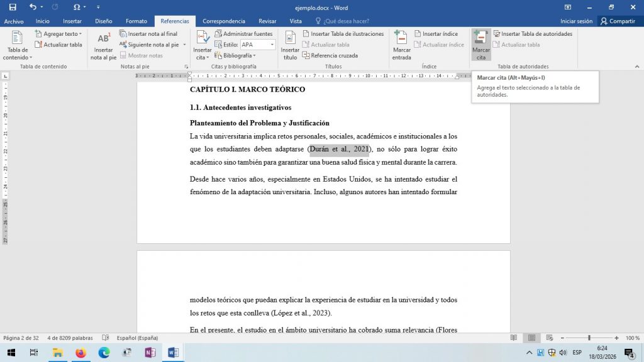Open the Insertar cita dropdown
This screenshot has width=644, height=362.
(203, 45)
